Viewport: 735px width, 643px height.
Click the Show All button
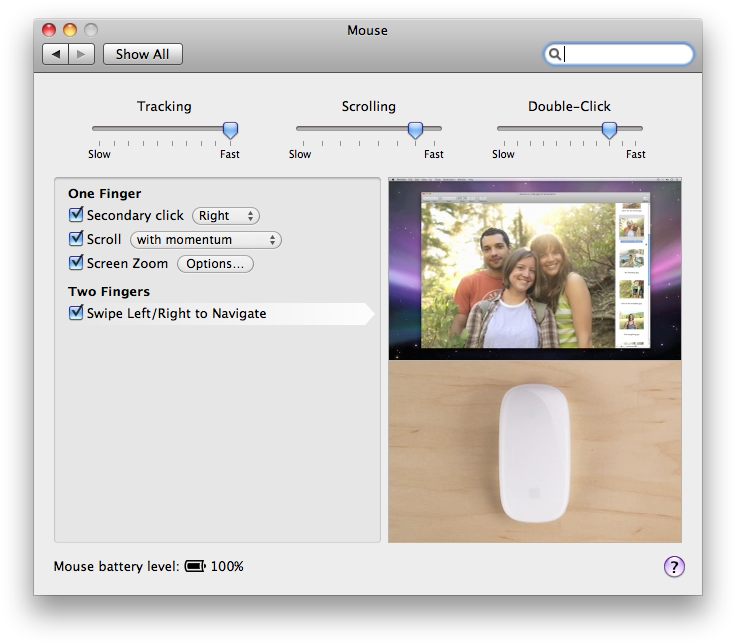pos(143,54)
